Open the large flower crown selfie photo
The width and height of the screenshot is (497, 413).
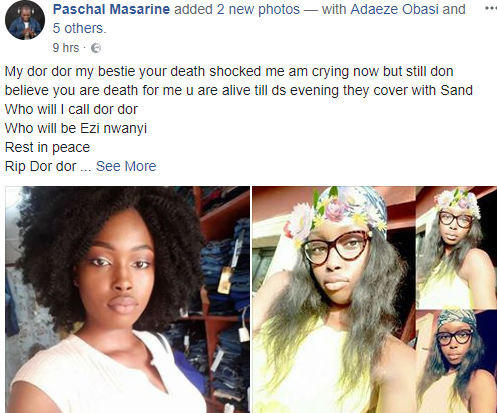pos(334,300)
